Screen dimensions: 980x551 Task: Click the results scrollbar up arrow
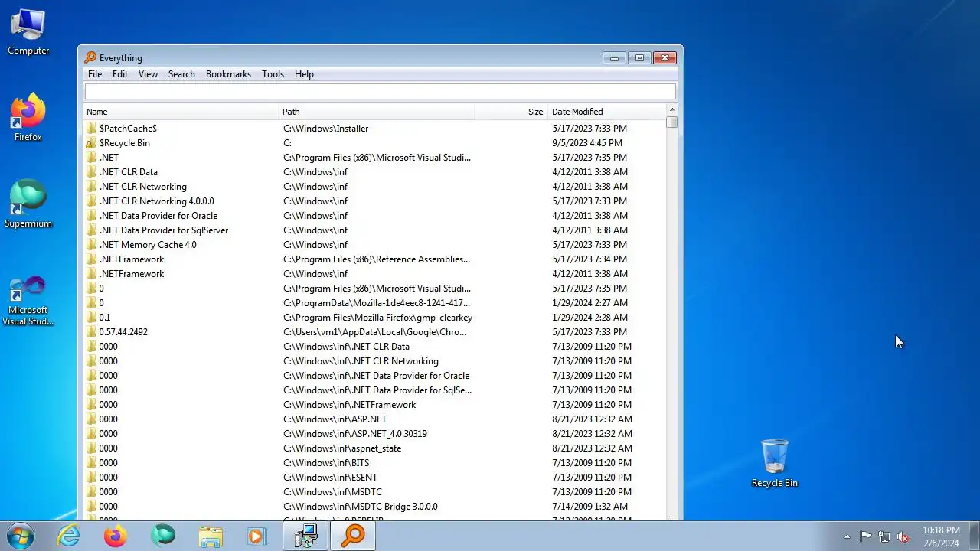671,110
